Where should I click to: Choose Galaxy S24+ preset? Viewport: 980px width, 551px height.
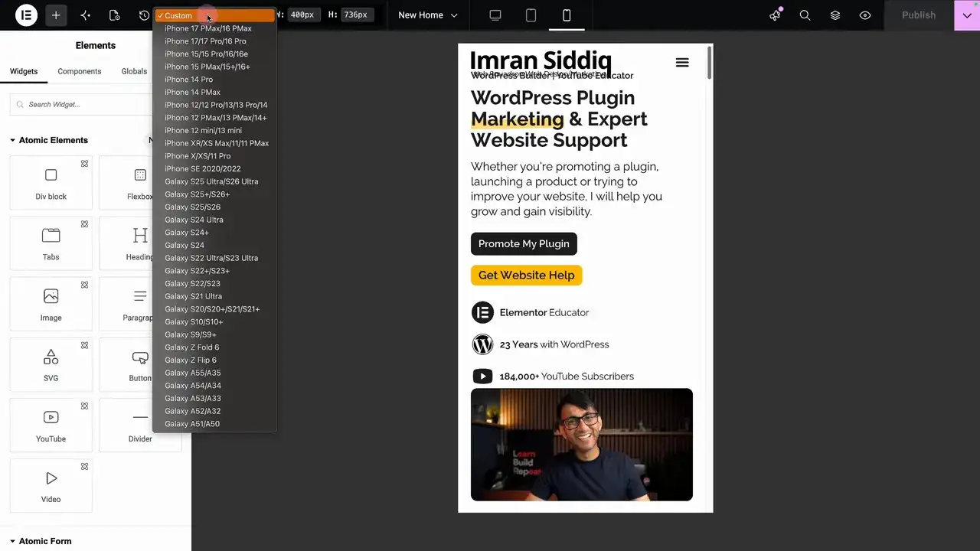pos(214,233)
